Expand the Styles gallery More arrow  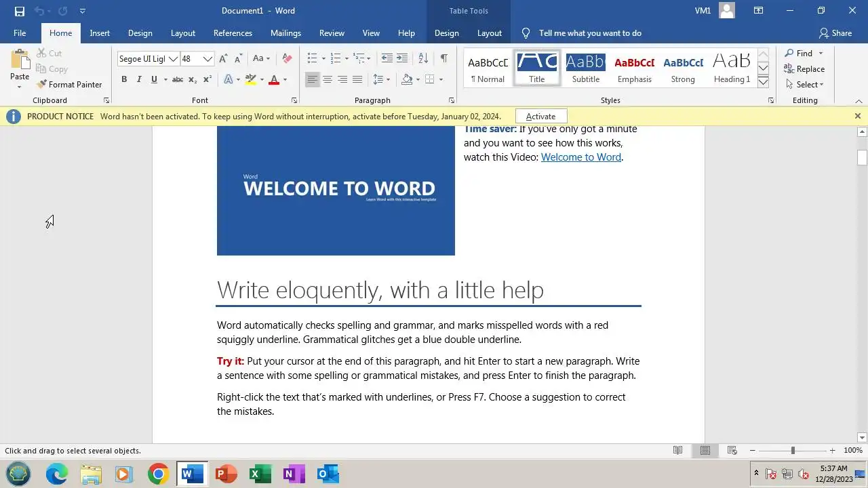763,82
